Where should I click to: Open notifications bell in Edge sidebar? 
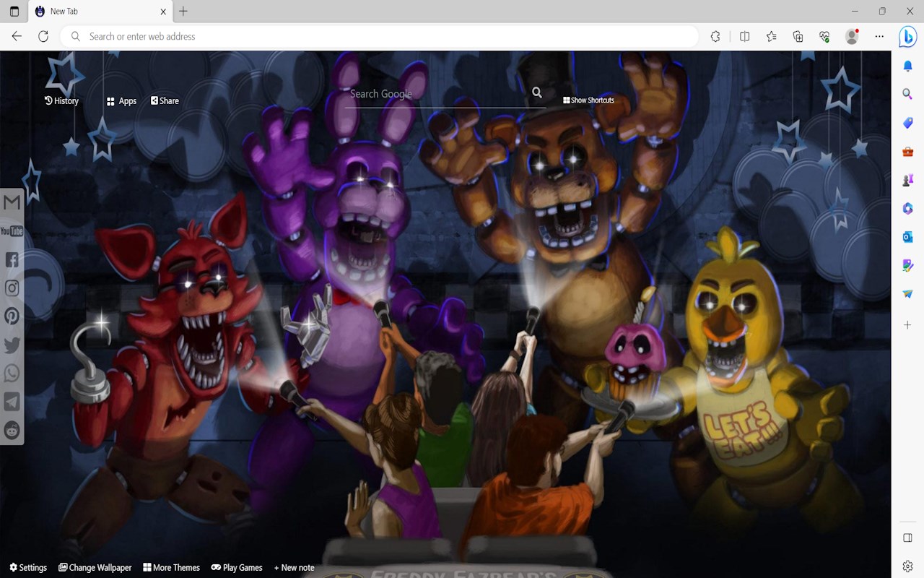click(x=908, y=66)
